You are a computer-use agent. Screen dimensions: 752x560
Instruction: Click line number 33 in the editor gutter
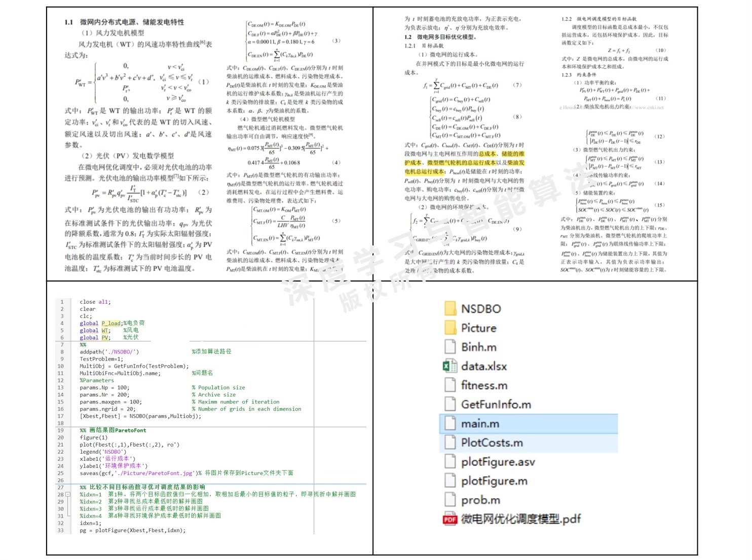coord(60,530)
